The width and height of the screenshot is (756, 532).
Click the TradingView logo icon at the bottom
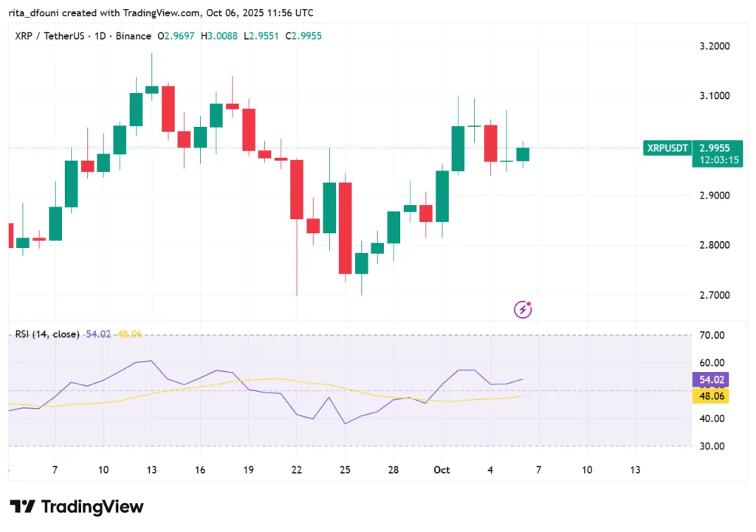[x=22, y=507]
